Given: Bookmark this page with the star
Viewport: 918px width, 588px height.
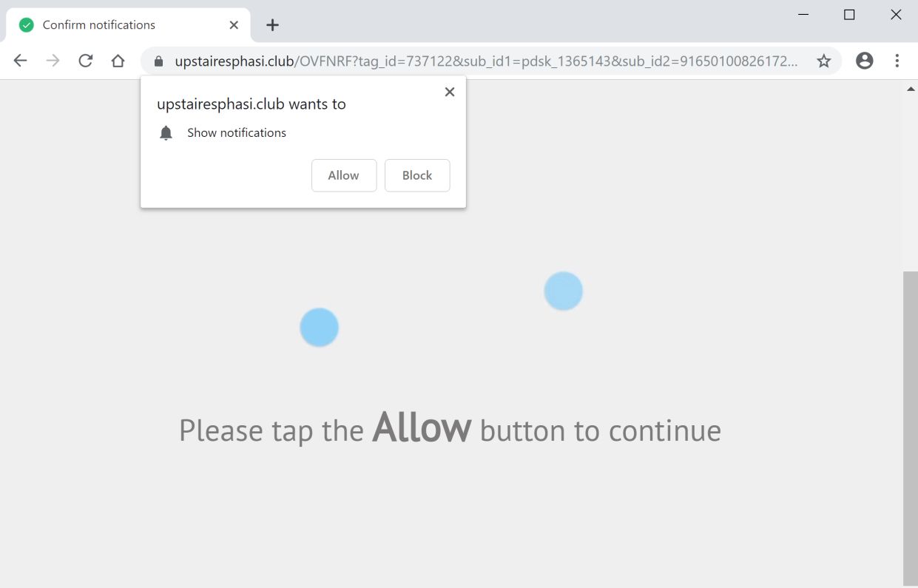Looking at the screenshot, I should pos(823,61).
